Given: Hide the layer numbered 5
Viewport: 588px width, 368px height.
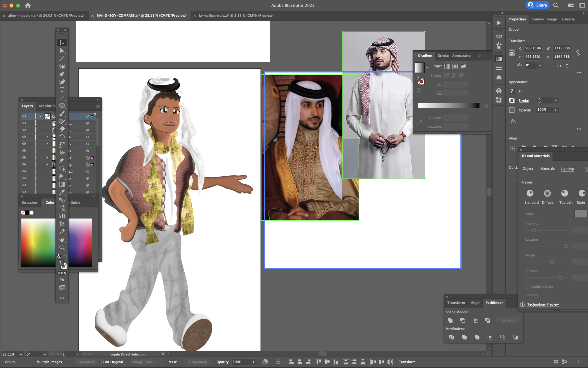Looking at the screenshot, I should pos(24,144).
